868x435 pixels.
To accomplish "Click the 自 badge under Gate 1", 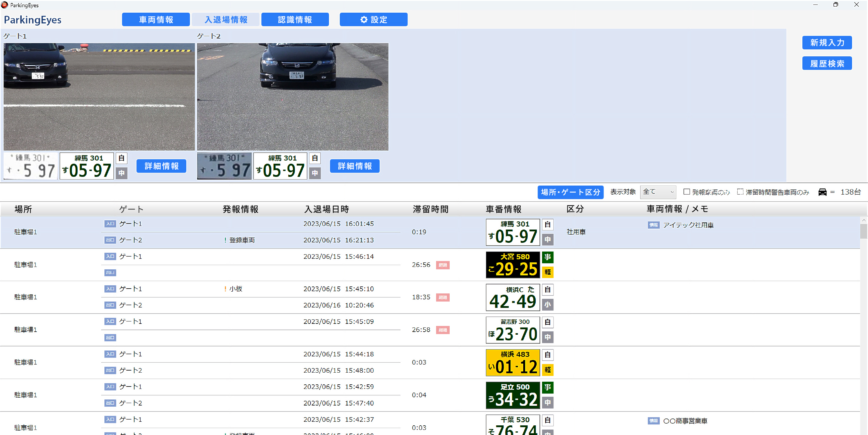I will pos(122,158).
